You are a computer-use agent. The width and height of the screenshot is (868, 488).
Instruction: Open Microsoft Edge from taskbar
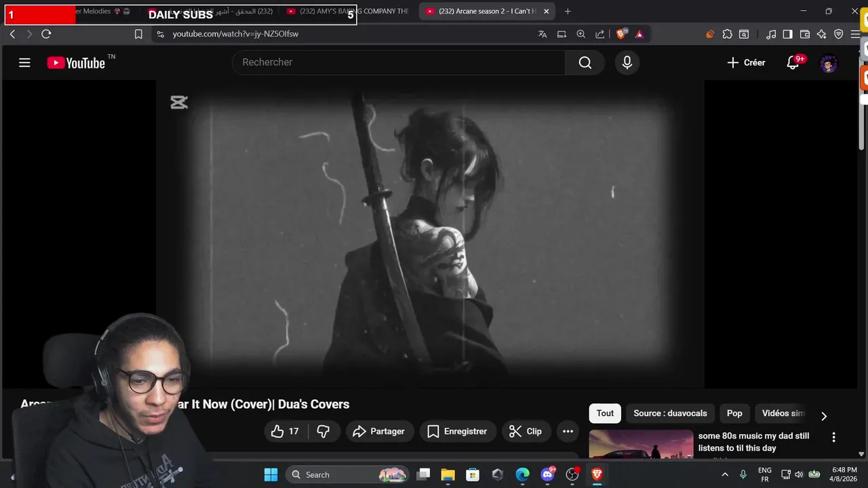coord(522,474)
